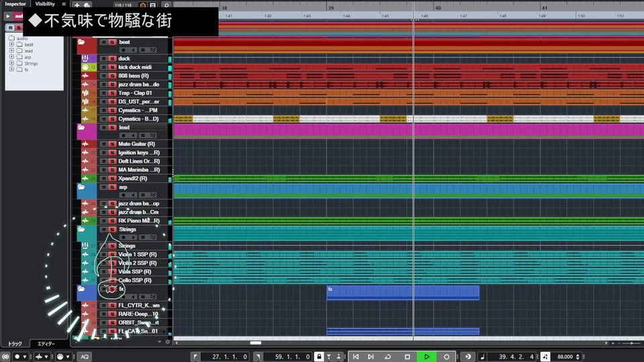Click the beat folder track icon

click(x=82, y=42)
